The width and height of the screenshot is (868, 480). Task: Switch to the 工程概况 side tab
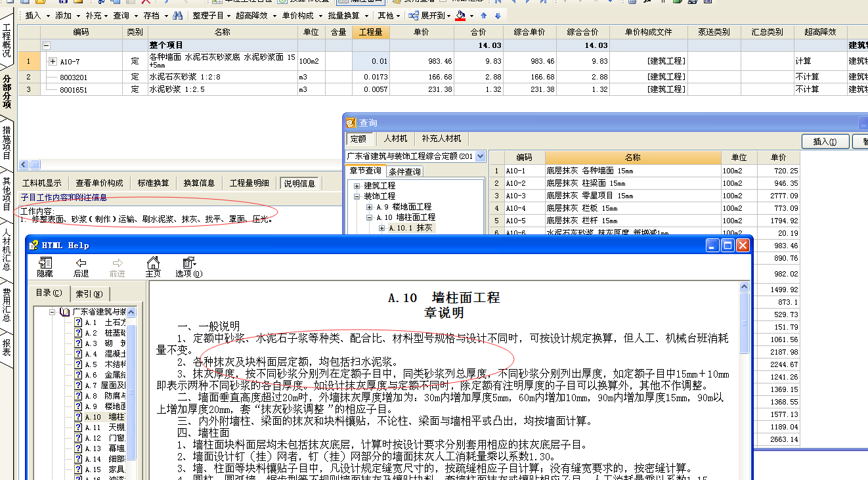[7, 41]
